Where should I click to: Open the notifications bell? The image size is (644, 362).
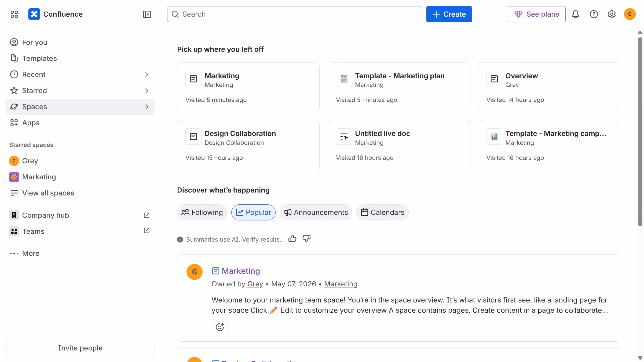(x=575, y=14)
